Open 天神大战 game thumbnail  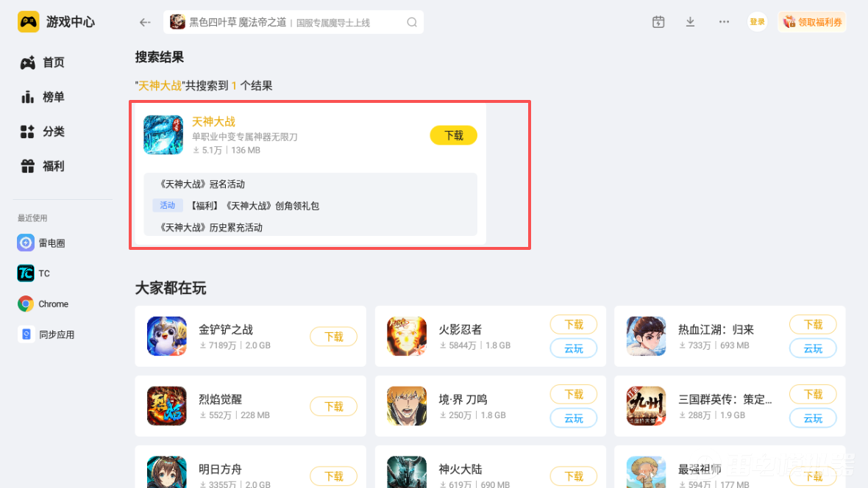coord(163,134)
